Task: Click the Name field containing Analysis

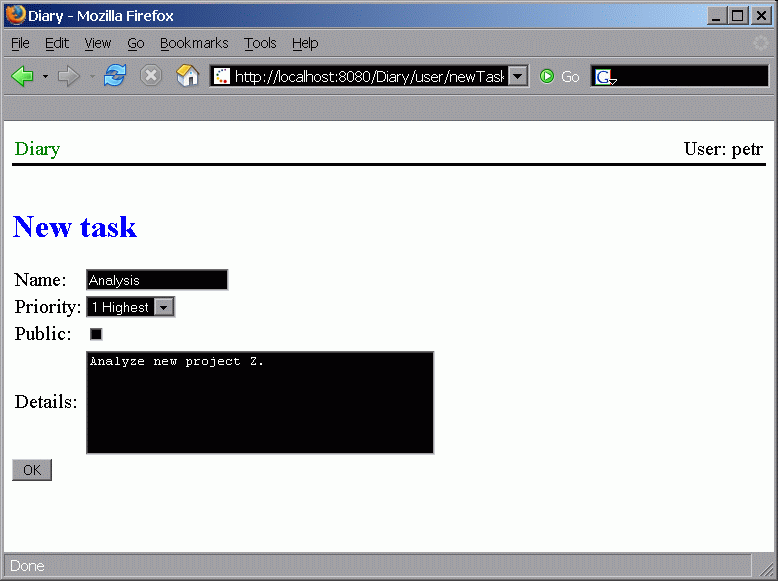Action: click(157, 280)
